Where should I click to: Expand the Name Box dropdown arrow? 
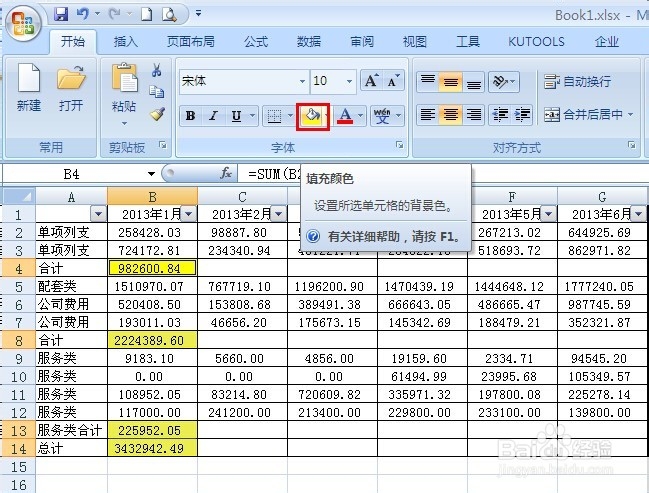pyautogui.click(x=151, y=174)
